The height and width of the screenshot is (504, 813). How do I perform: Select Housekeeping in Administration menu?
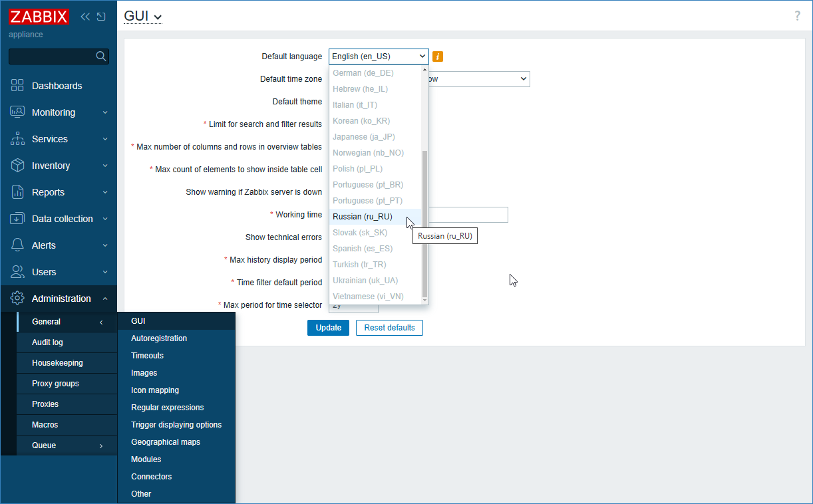[x=57, y=363]
